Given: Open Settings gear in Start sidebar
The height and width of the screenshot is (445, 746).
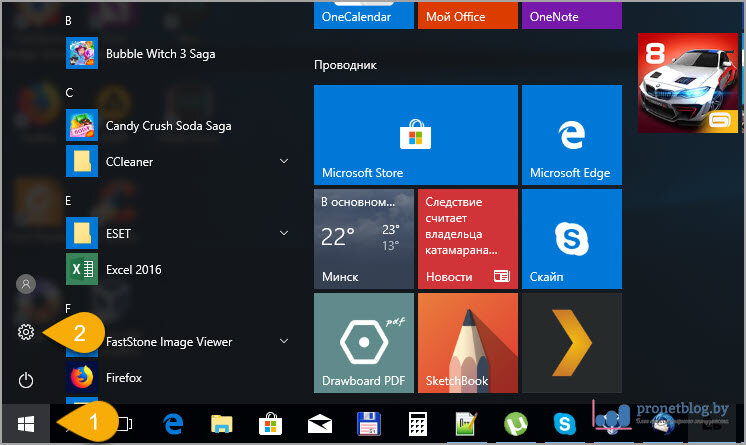Looking at the screenshot, I should coord(26,332).
